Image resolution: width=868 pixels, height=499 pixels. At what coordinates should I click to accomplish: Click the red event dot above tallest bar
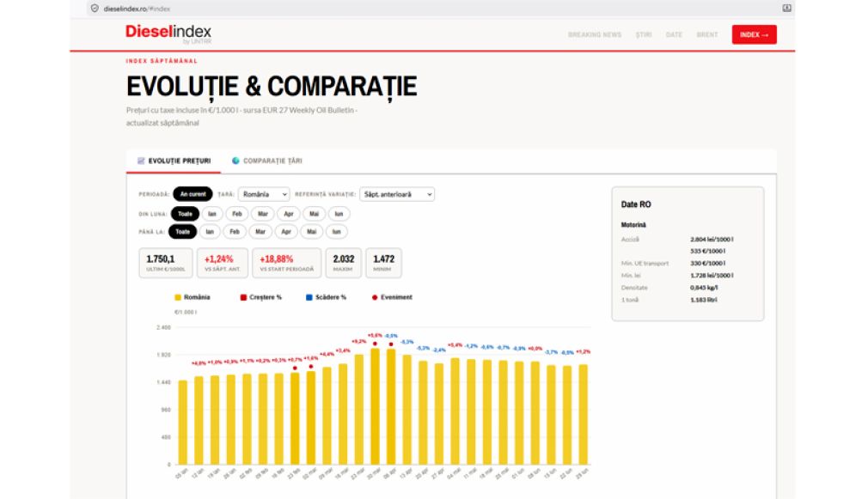point(375,344)
